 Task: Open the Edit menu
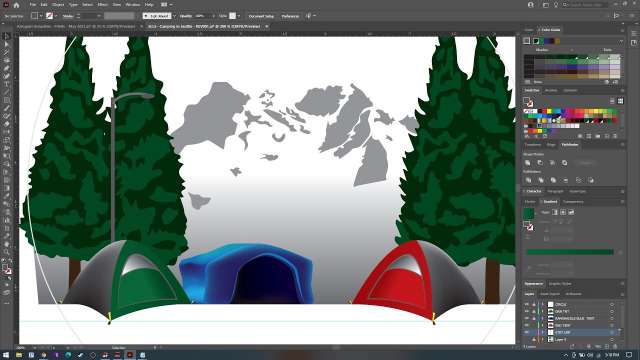pos(44,5)
